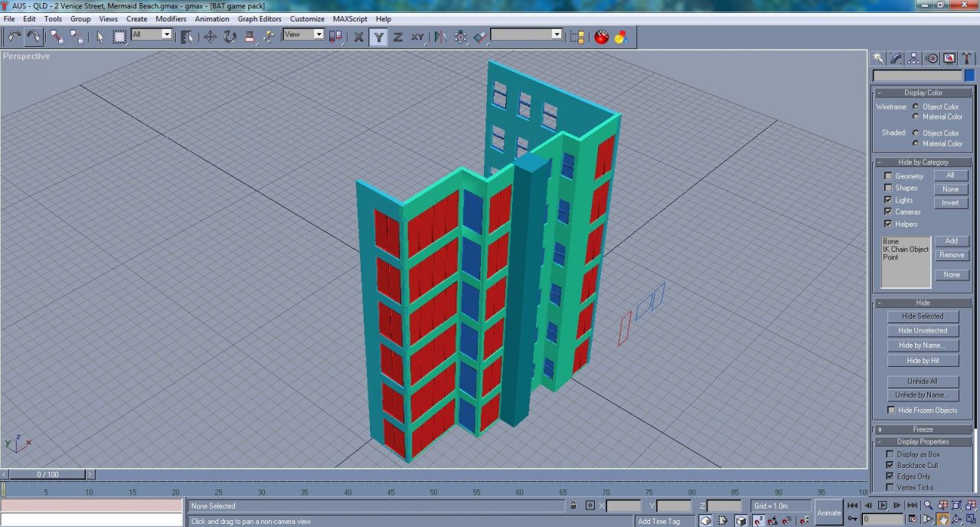Collapse the Hide rollout
This screenshot has height=527, width=980.
[923, 303]
